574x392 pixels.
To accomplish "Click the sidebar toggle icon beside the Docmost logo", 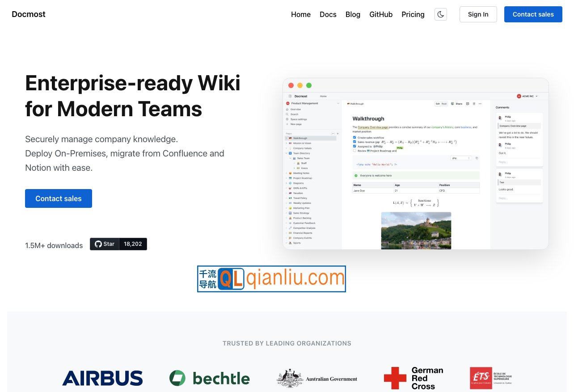I will [290, 96].
